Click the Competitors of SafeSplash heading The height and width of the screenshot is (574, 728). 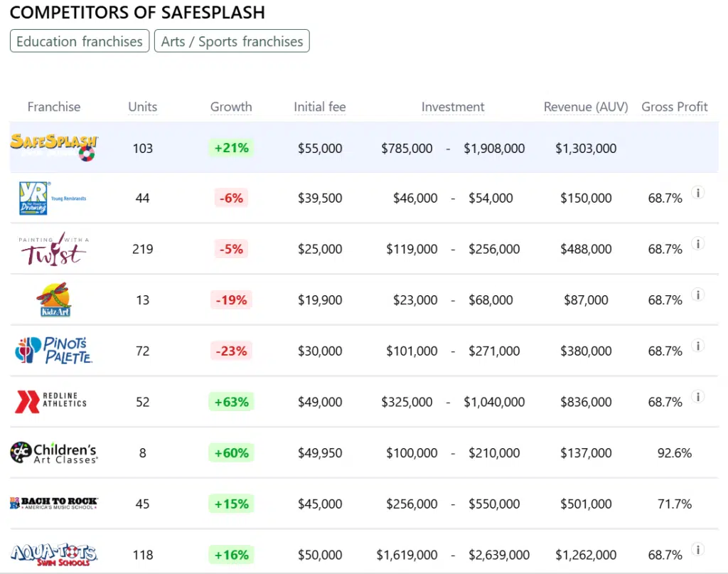(137, 13)
